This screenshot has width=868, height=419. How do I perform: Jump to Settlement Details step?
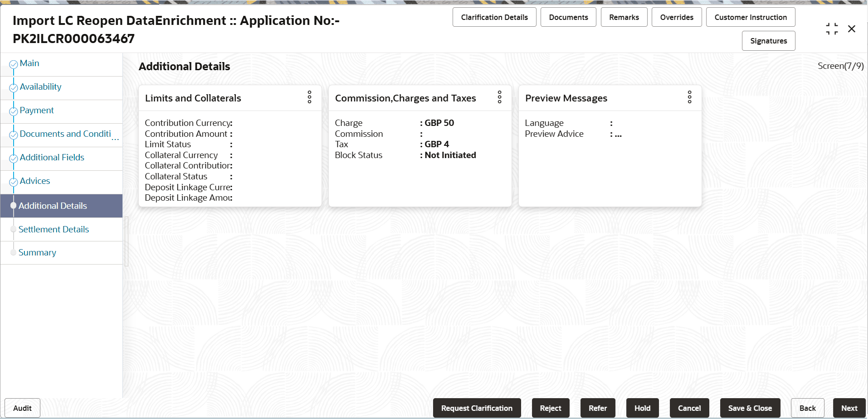(x=54, y=230)
